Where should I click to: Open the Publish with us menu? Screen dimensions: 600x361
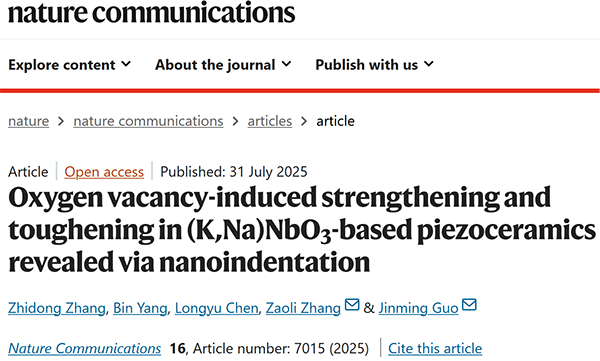375,65
